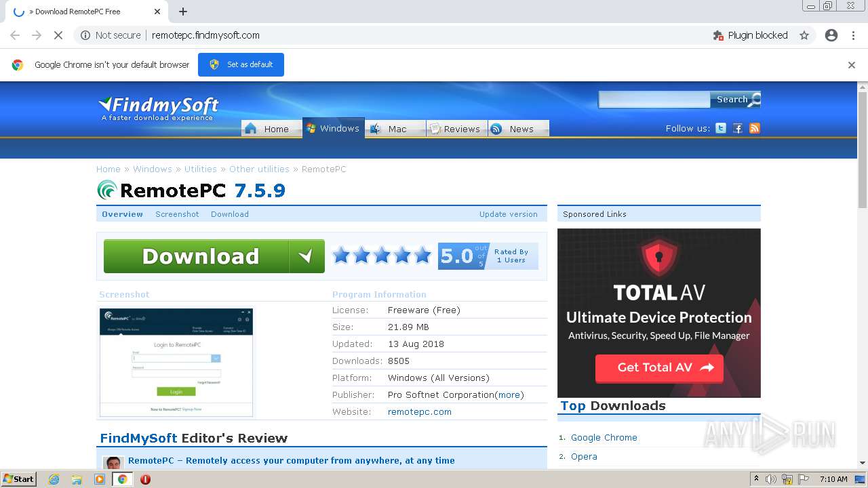Open the RemotePC screenshot thumbnail

click(176, 362)
